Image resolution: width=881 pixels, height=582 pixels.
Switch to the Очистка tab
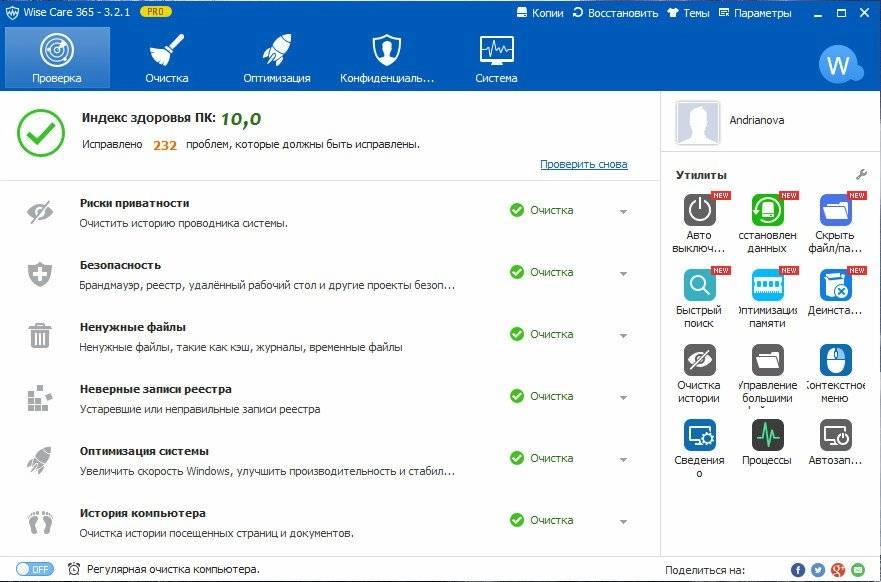tap(167, 58)
